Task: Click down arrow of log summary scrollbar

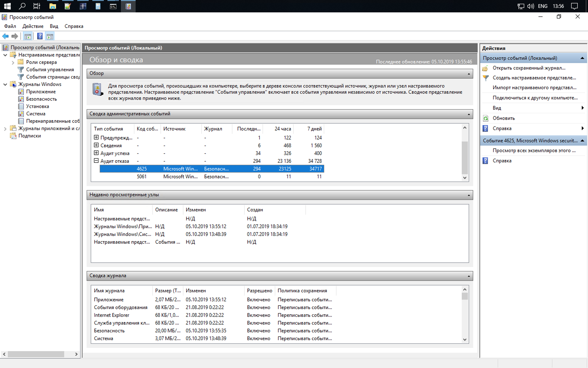Action: pos(464,340)
